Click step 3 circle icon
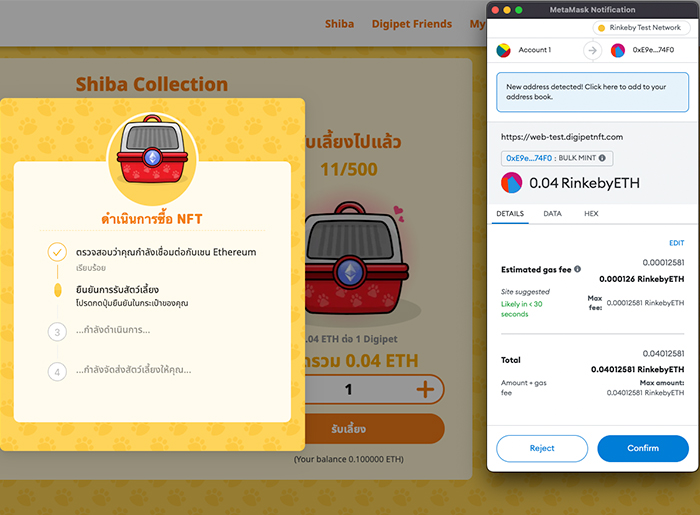Screen dimensions: 700x515 coord(57,332)
